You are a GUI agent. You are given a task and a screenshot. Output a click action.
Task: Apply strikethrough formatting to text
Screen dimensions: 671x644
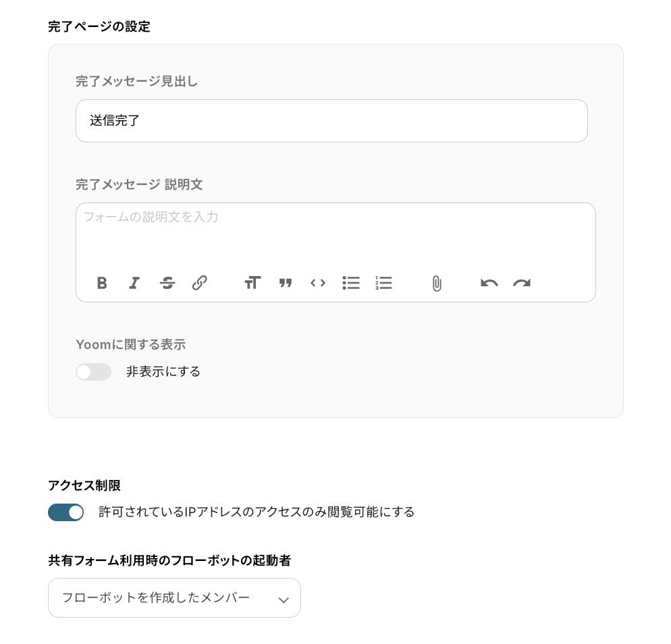167,283
